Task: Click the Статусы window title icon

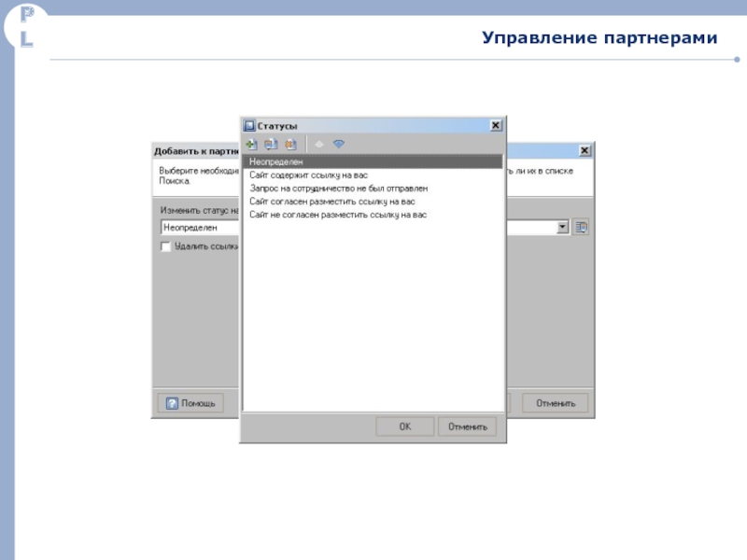Action: click(x=249, y=126)
